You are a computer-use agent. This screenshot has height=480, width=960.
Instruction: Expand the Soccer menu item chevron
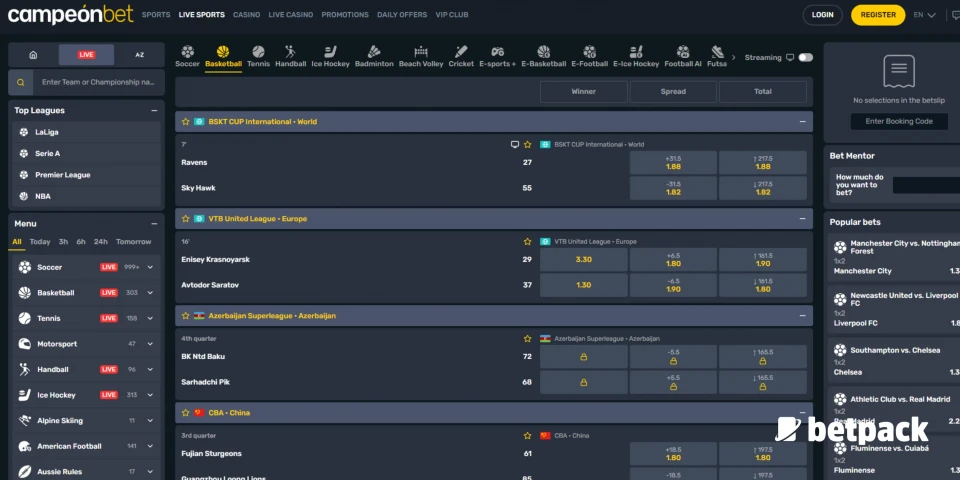point(150,267)
